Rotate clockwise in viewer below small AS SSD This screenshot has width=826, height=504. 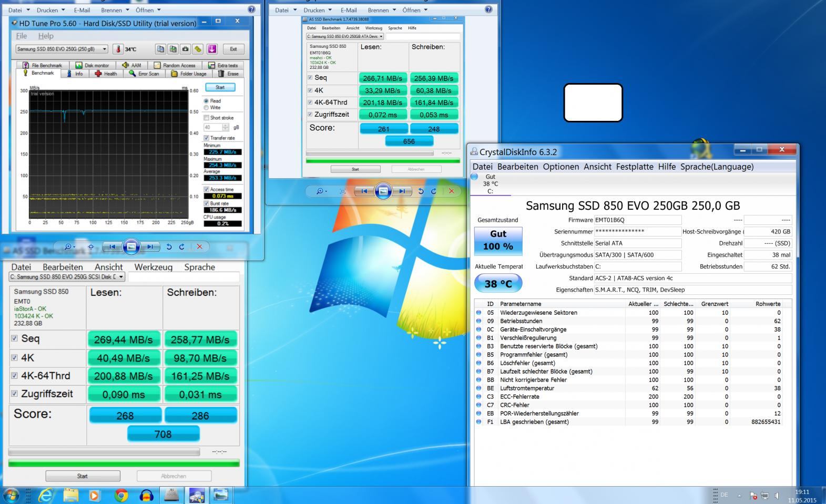(434, 191)
